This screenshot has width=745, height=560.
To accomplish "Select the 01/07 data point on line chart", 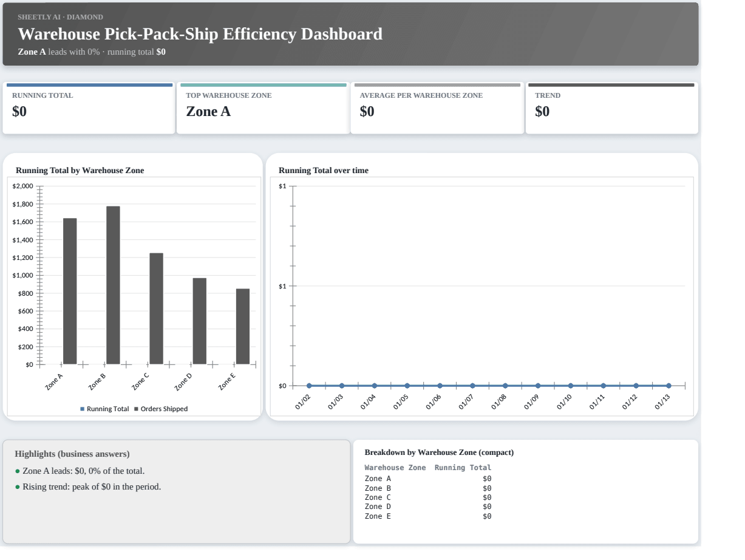I will [472, 386].
